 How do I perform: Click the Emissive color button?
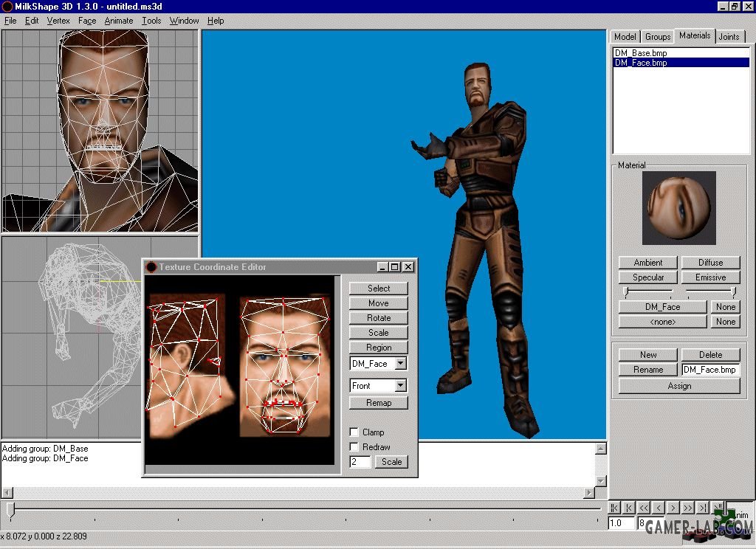coord(711,277)
